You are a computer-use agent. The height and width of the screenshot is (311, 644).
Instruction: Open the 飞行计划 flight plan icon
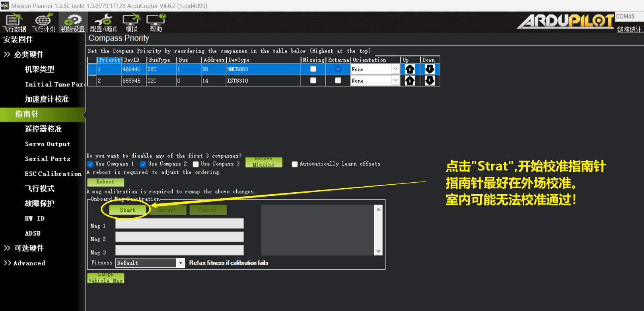[x=43, y=23]
